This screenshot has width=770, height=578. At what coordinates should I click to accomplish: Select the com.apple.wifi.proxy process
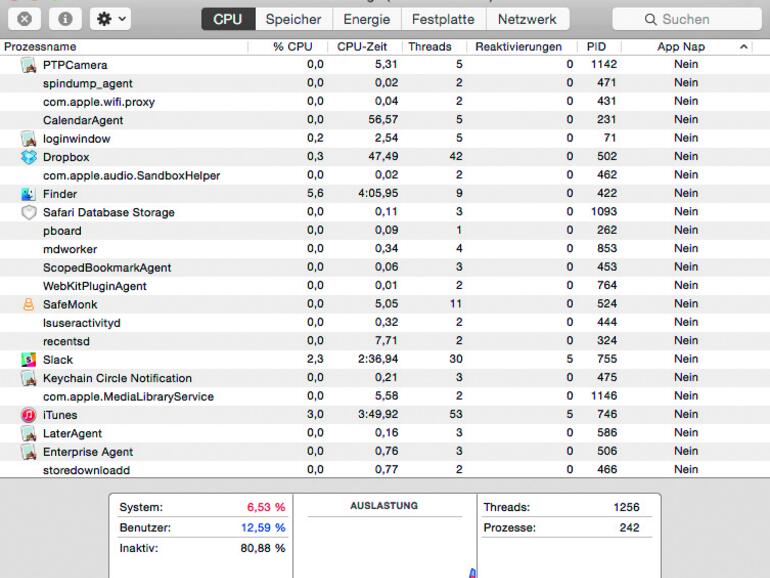point(385,102)
